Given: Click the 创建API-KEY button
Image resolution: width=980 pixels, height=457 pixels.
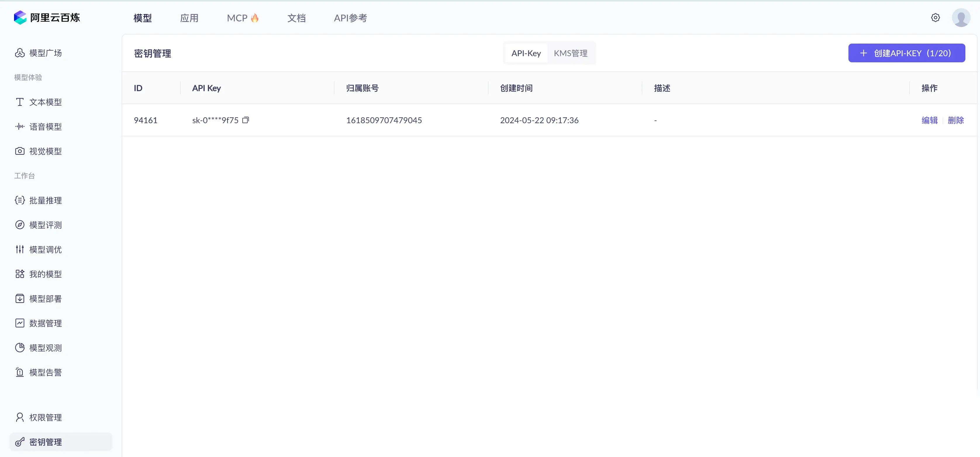Looking at the screenshot, I should coord(906,53).
